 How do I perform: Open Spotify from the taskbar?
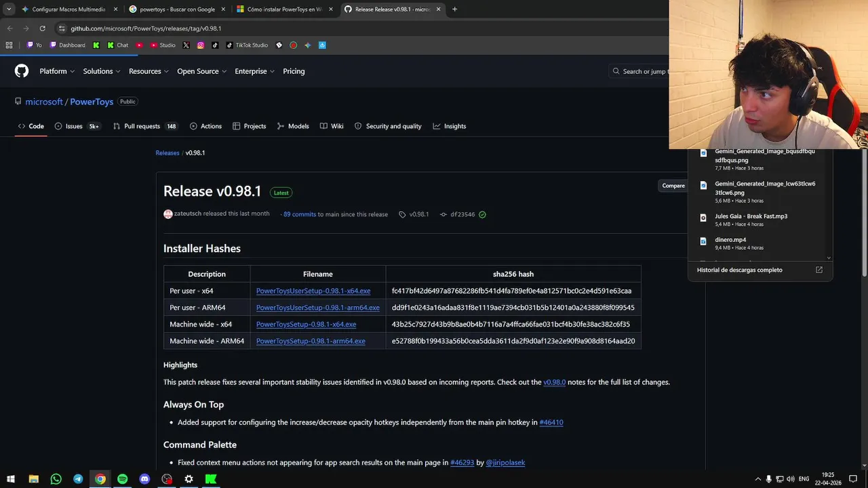click(122, 479)
